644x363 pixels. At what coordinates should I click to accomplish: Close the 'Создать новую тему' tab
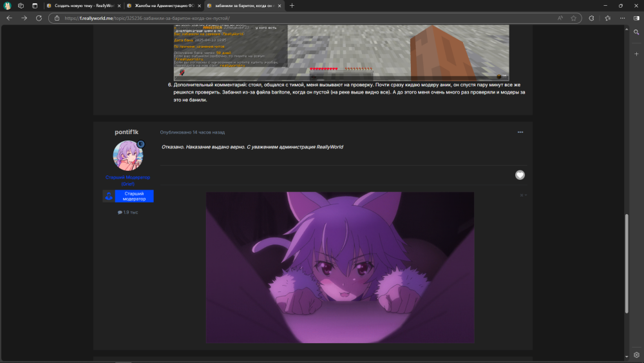click(119, 6)
